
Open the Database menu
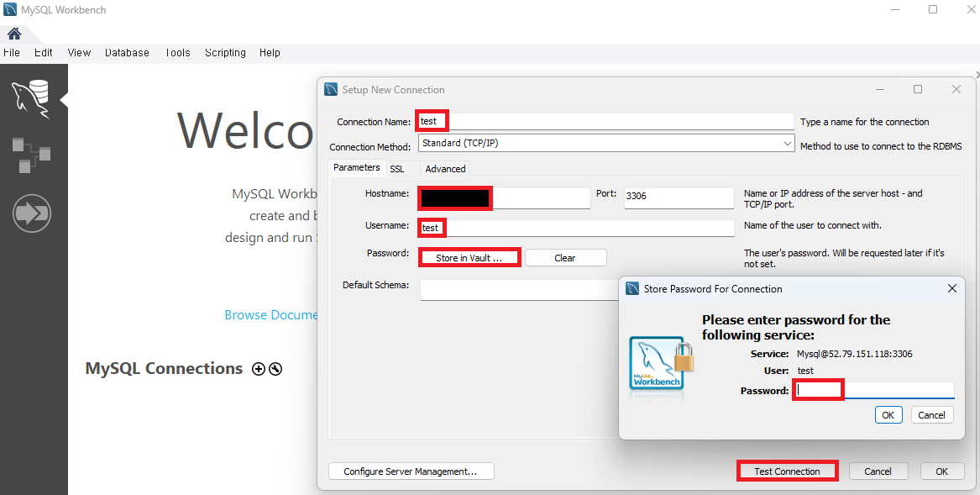(127, 53)
